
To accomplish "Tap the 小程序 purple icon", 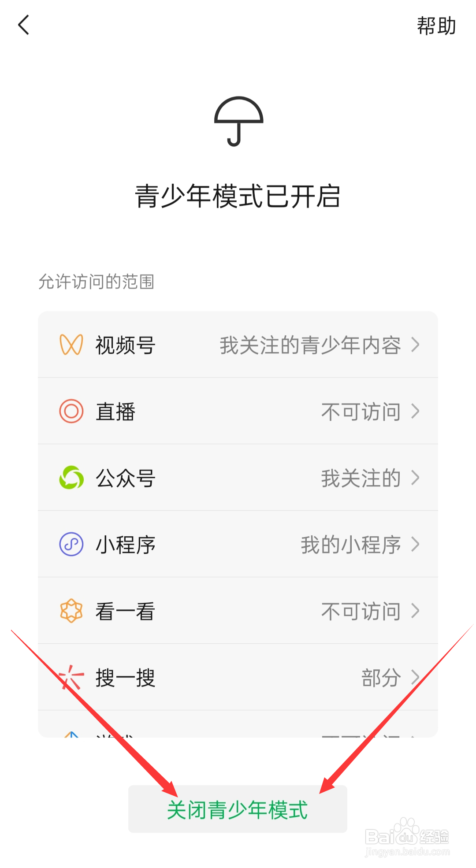I will pos(71,544).
